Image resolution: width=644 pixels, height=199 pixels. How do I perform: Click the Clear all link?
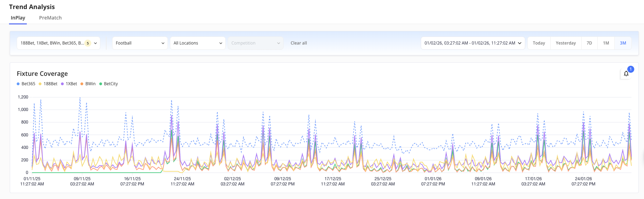pyautogui.click(x=298, y=43)
